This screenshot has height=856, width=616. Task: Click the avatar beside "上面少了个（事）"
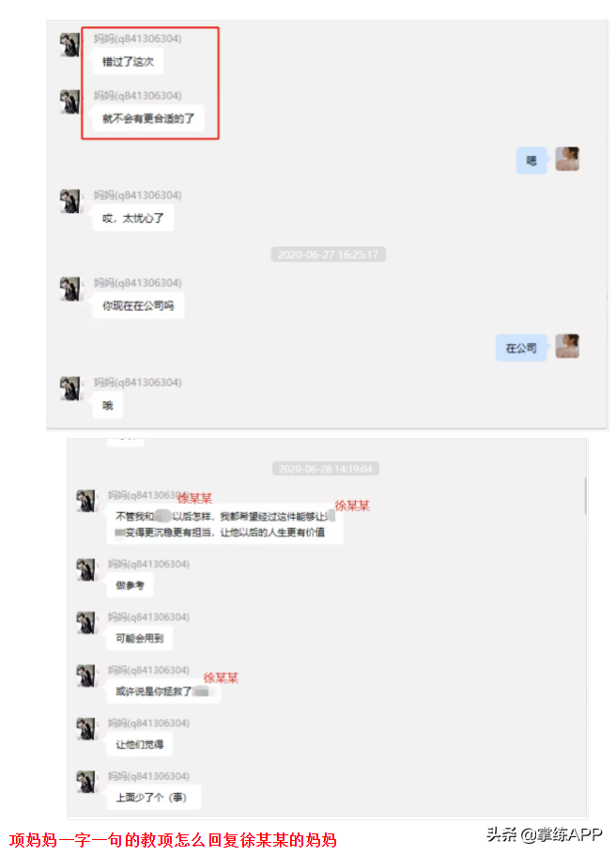[x=86, y=782]
